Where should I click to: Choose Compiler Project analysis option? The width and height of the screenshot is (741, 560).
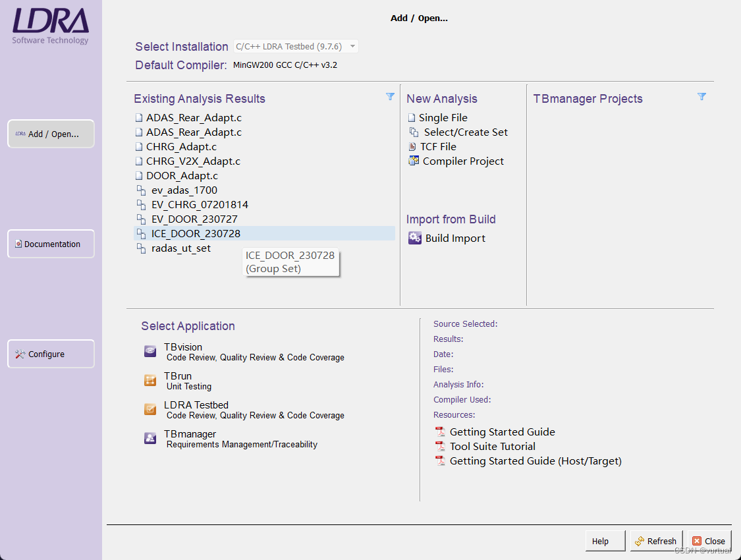463,161
